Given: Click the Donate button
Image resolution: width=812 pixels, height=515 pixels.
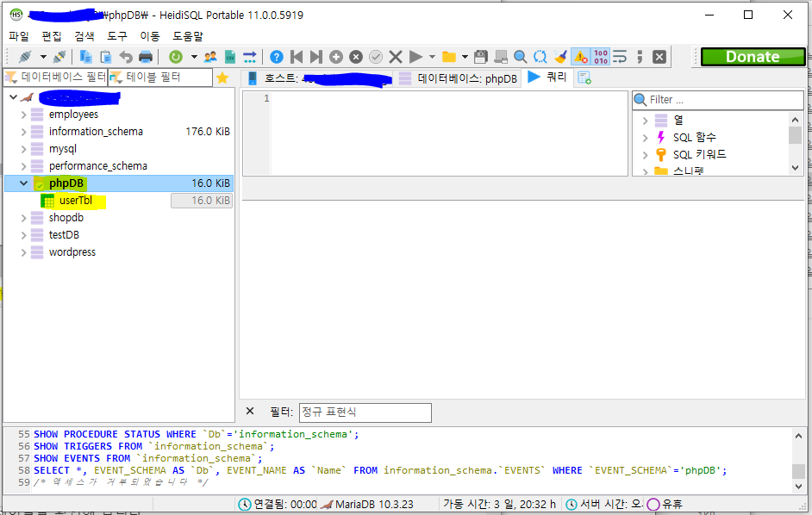Looking at the screenshot, I should point(753,57).
